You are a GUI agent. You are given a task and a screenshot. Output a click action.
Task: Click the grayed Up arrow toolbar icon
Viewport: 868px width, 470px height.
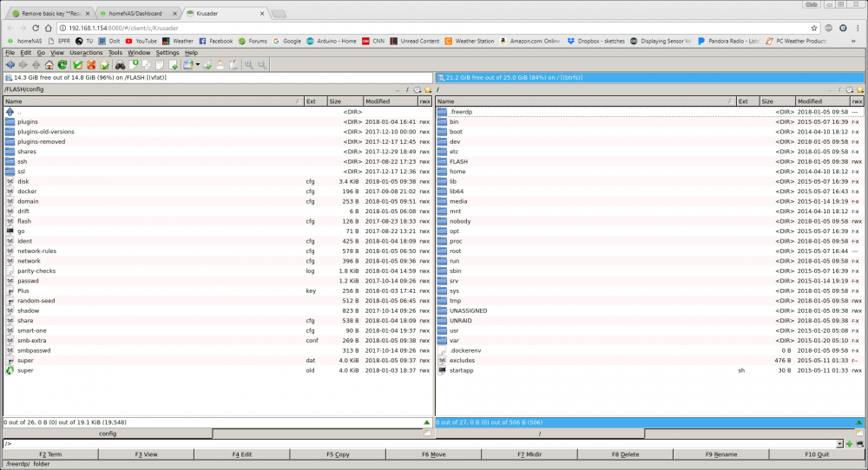36,65
